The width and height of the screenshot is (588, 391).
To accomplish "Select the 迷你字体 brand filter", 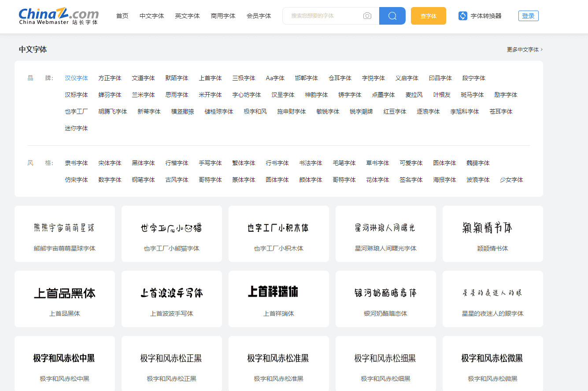I will (77, 128).
